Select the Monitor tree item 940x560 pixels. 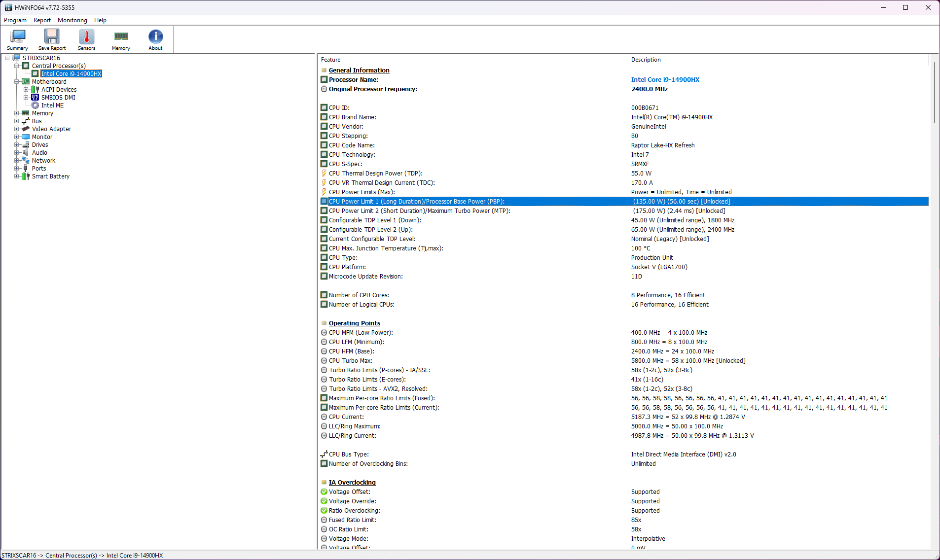click(42, 137)
